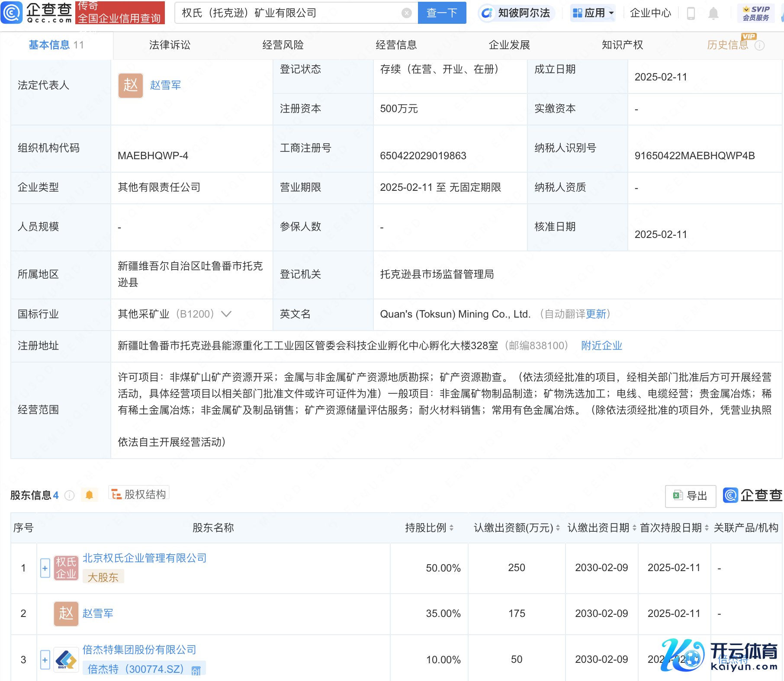Sort by 认缴出资额 column
Viewport: 784px width, 681px height.
558,528
